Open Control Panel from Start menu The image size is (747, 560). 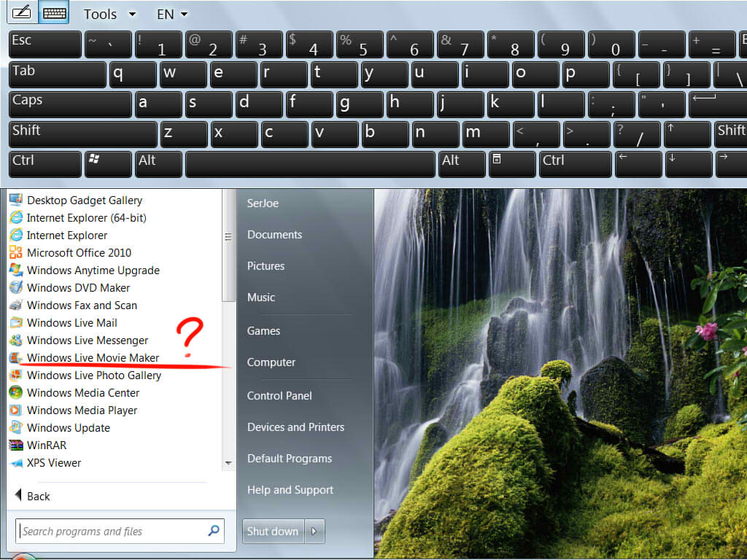pos(279,396)
